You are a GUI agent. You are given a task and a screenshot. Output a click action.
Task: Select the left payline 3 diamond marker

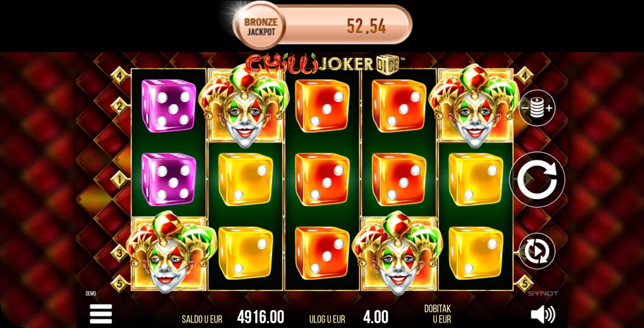119,253
